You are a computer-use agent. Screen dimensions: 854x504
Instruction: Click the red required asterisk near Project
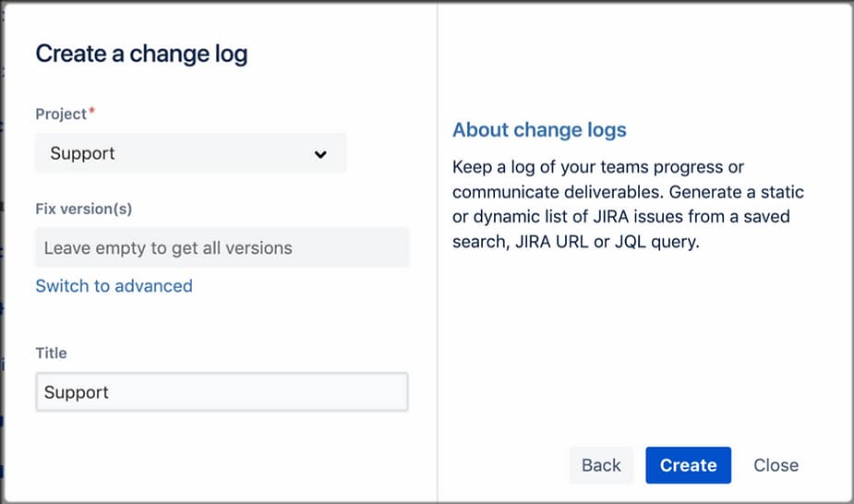[92, 111]
